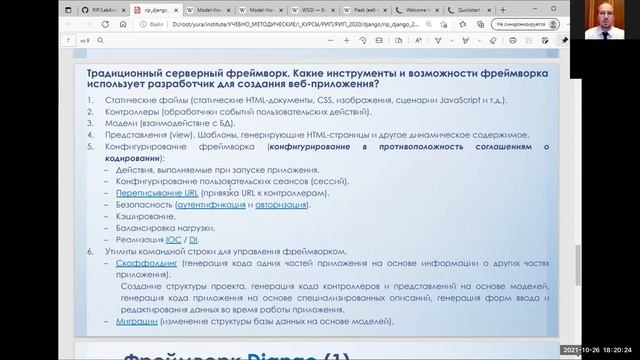Viewport: 640px width, 360px height.
Task: Pin the PDF toolbar
Action: point(565,40)
